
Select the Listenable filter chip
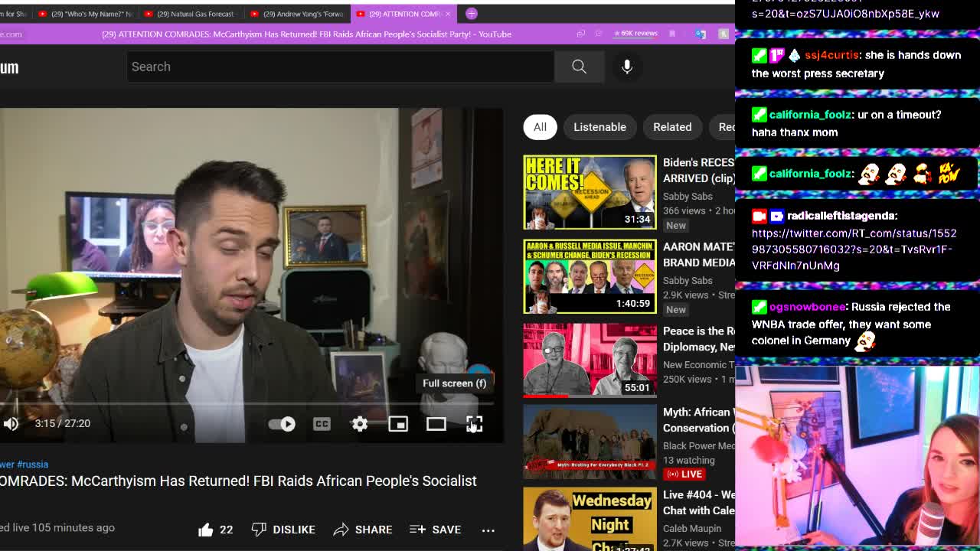coord(599,127)
